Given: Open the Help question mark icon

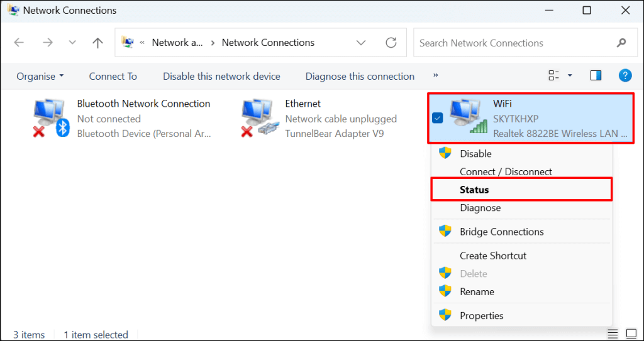Looking at the screenshot, I should pos(625,76).
